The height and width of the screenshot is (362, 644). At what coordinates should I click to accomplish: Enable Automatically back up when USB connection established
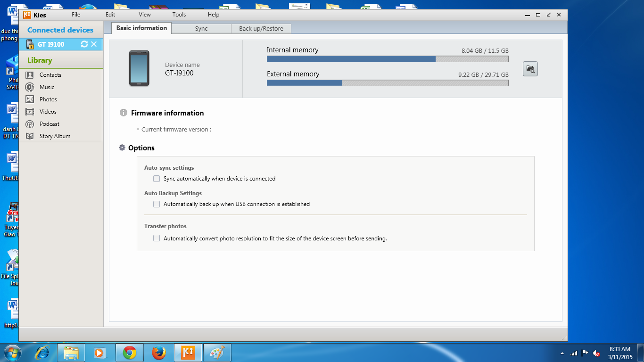pyautogui.click(x=157, y=204)
